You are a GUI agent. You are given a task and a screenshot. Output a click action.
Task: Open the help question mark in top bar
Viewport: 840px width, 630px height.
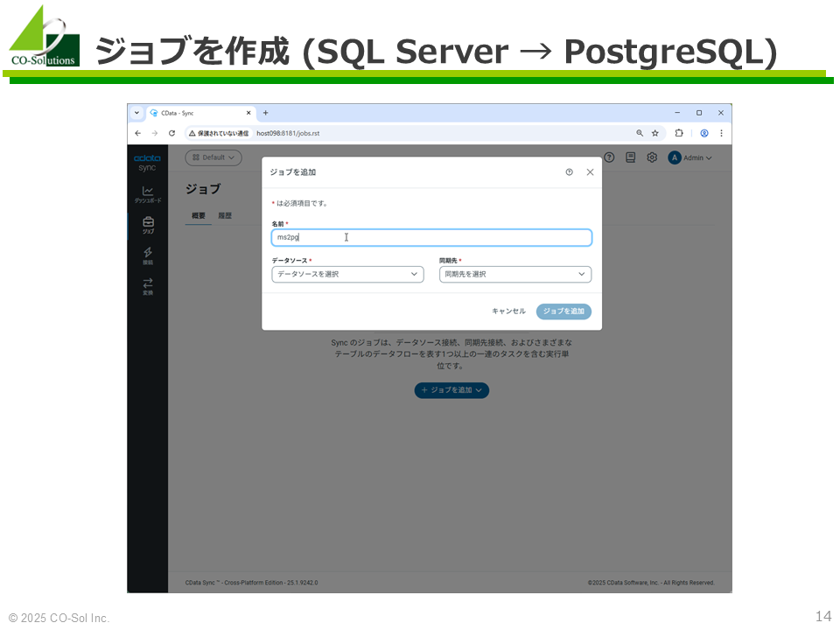point(609,157)
